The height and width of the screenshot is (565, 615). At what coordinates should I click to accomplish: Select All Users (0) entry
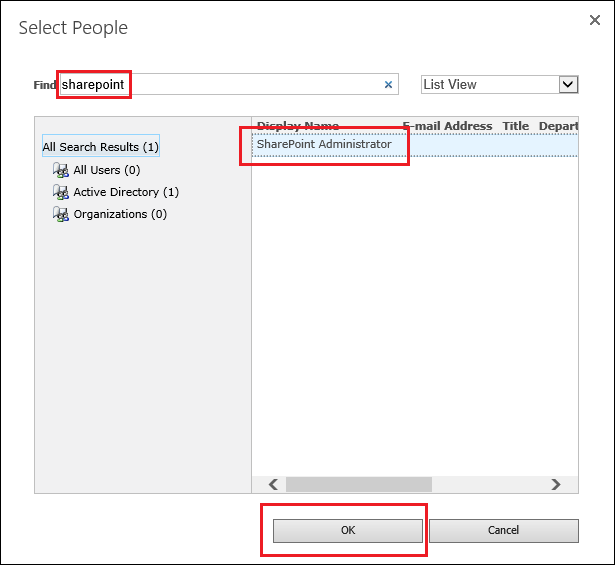107,170
